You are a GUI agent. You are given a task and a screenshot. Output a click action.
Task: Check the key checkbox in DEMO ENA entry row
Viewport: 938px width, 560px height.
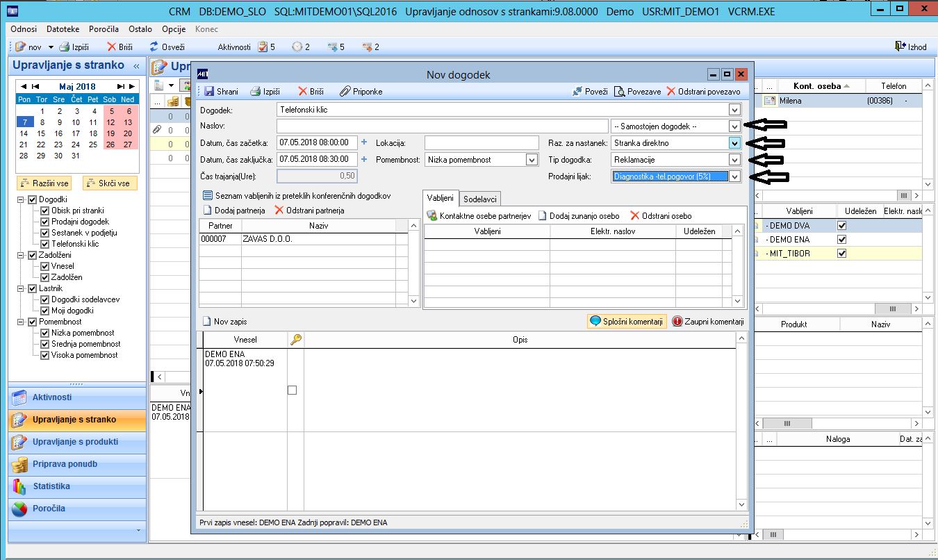292,390
